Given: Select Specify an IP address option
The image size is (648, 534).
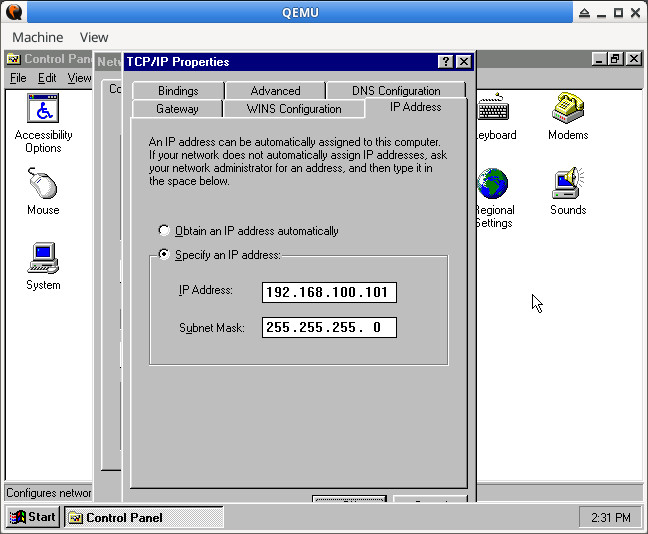Looking at the screenshot, I should (165, 255).
